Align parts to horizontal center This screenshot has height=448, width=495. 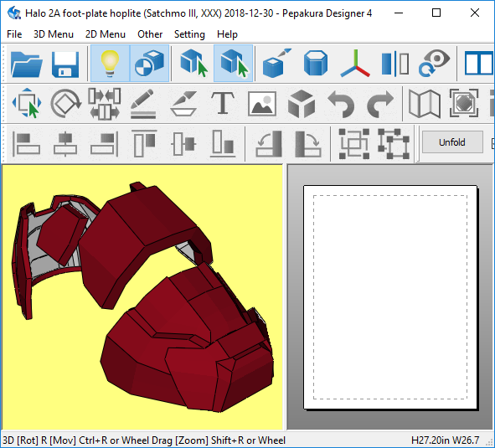click(65, 144)
